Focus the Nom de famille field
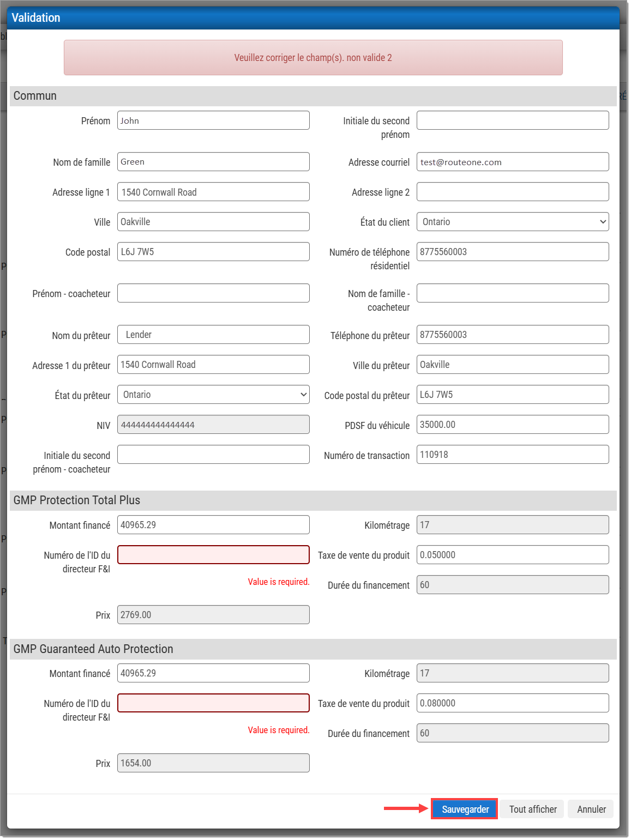This screenshot has height=840, width=631. click(213, 162)
